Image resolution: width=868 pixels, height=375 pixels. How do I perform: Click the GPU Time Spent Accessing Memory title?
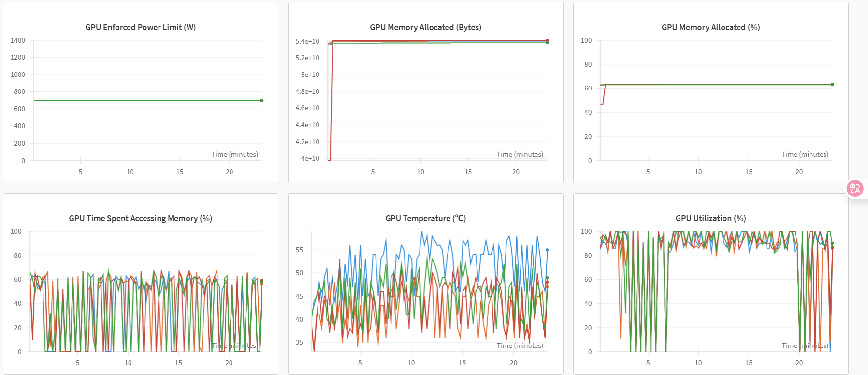(x=140, y=218)
